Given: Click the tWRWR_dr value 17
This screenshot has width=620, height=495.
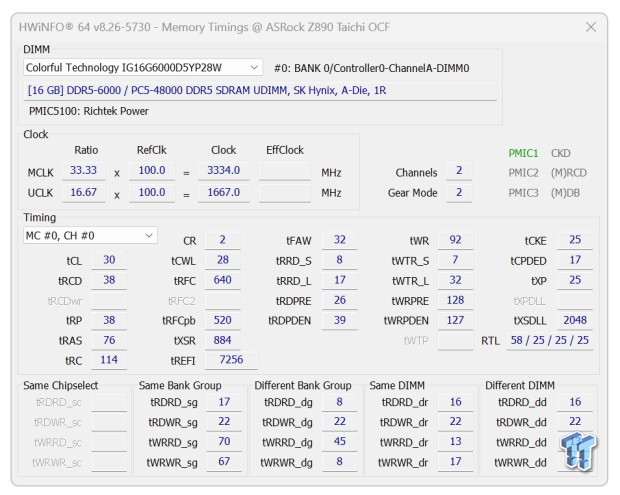Looking at the screenshot, I should [x=456, y=462].
